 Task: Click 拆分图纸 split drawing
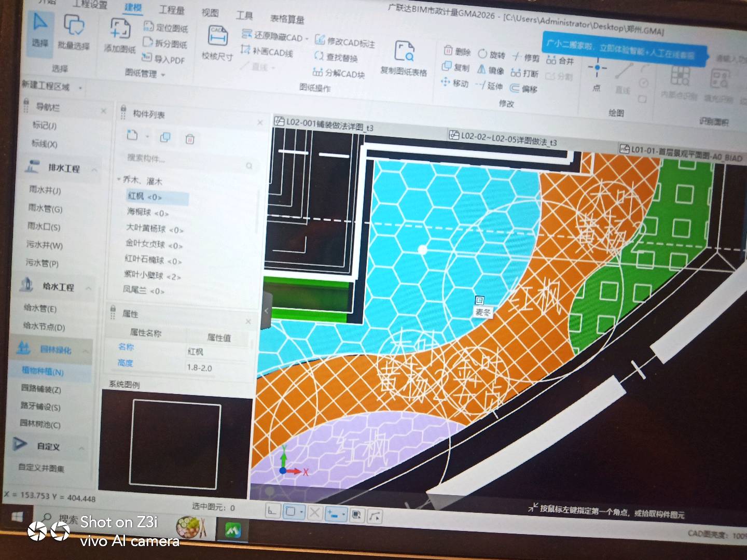point(165,43)
